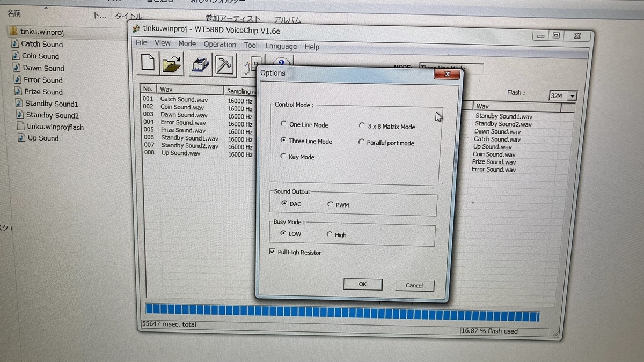This screenshot has width=644, height=362.
Task: Click the '55647 msec. total' status text
Action: pyautogui.click(x=169, y=324)
